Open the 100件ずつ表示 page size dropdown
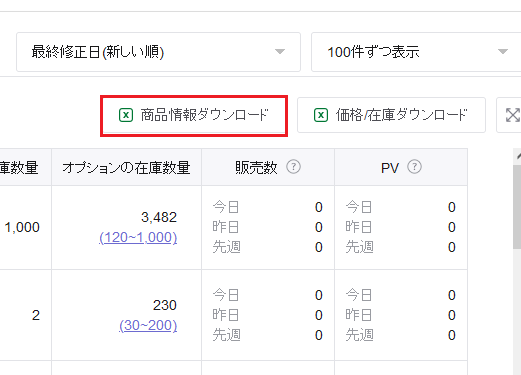 [x=416, y=52]
